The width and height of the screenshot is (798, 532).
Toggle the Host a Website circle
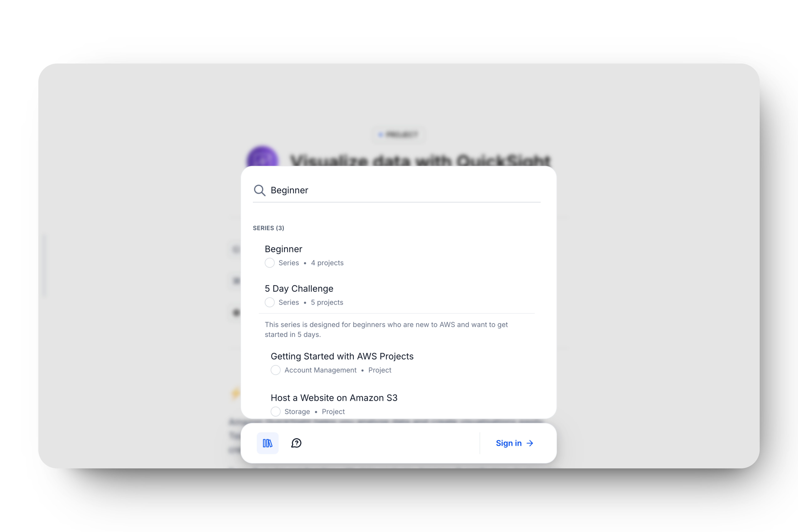[x=276, y=411]
